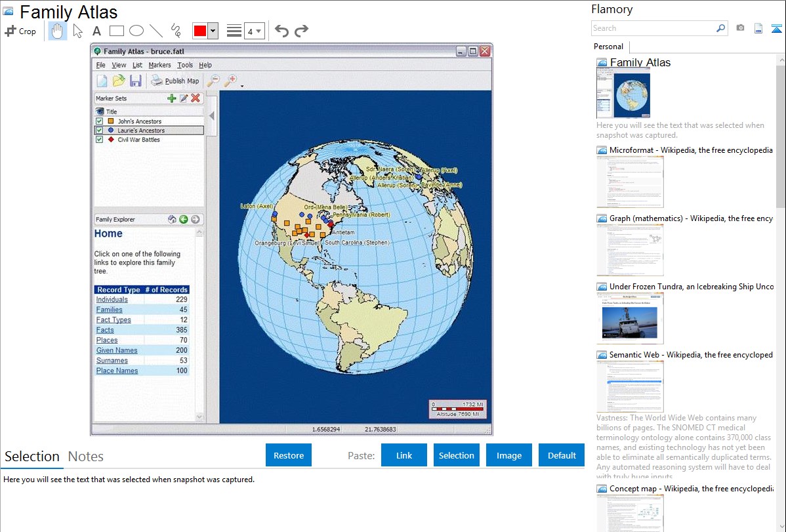
Task: Select the Crop tool
Action: 20,31
